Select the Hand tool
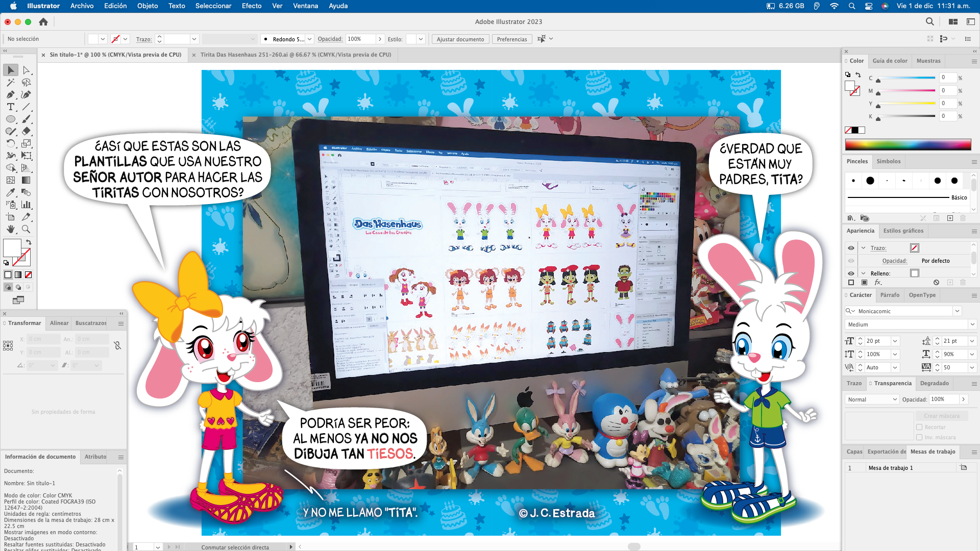 pyautogui.click(x=10, y=230)
